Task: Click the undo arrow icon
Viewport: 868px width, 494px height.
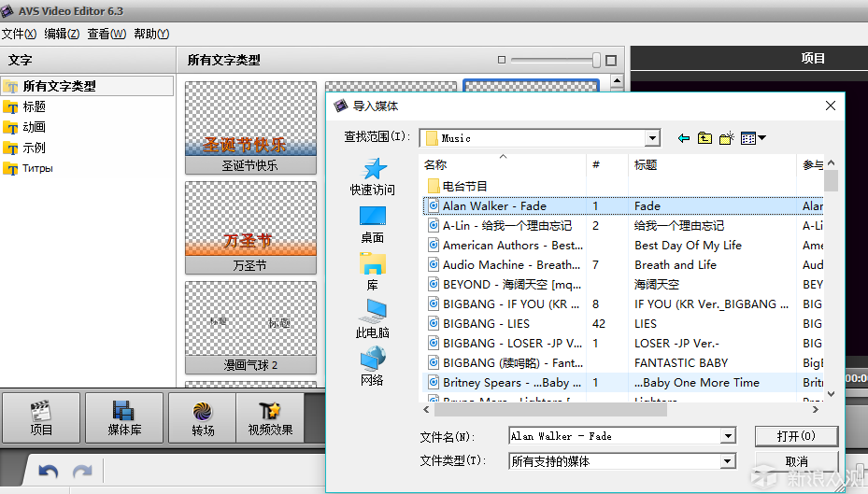Action: 49,472
